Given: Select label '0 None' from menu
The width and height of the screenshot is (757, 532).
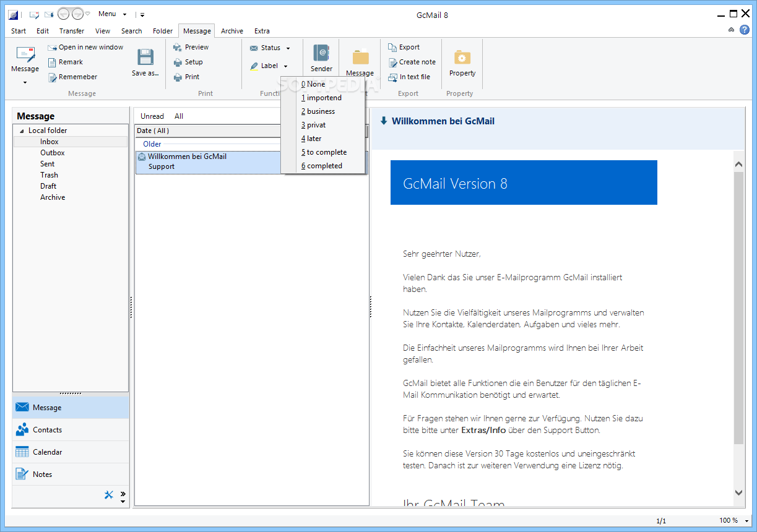Looking at the screenshot, I should point(322,84).
